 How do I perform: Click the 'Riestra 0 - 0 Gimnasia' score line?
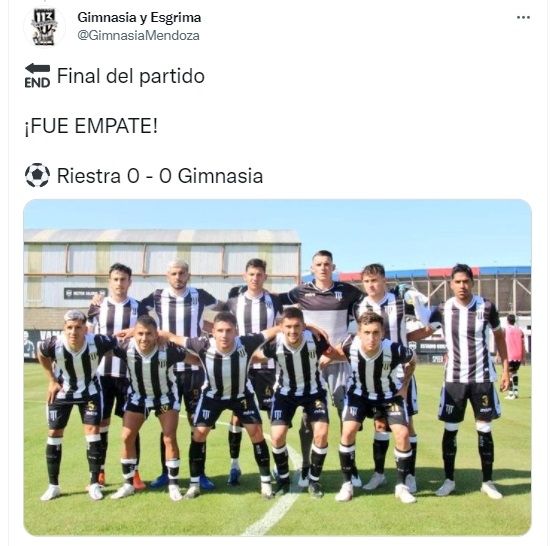coord(160,176)
